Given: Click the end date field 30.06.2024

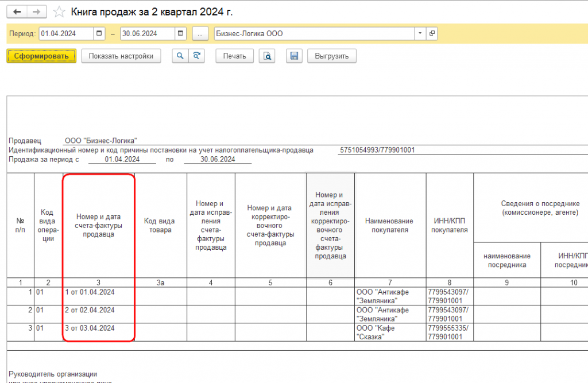Looking at the screenshot, I should click(x=148, y=33).
